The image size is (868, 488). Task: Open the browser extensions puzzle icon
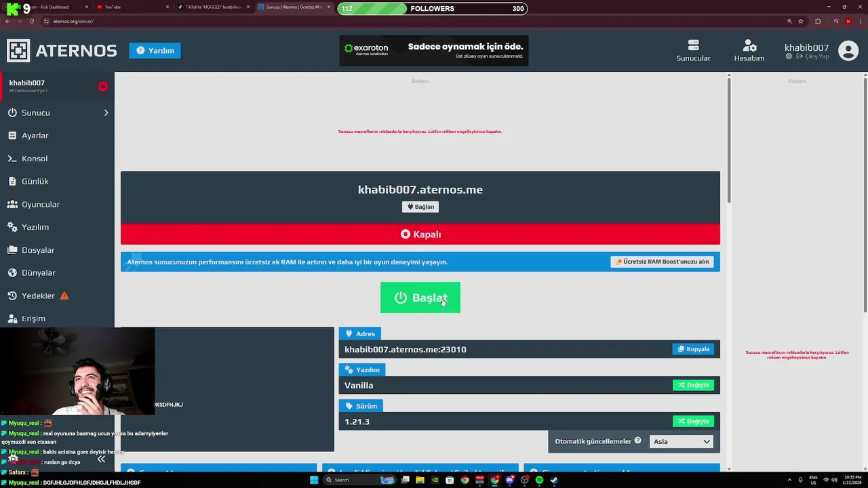pyautogui.click(x=818, y=21)
